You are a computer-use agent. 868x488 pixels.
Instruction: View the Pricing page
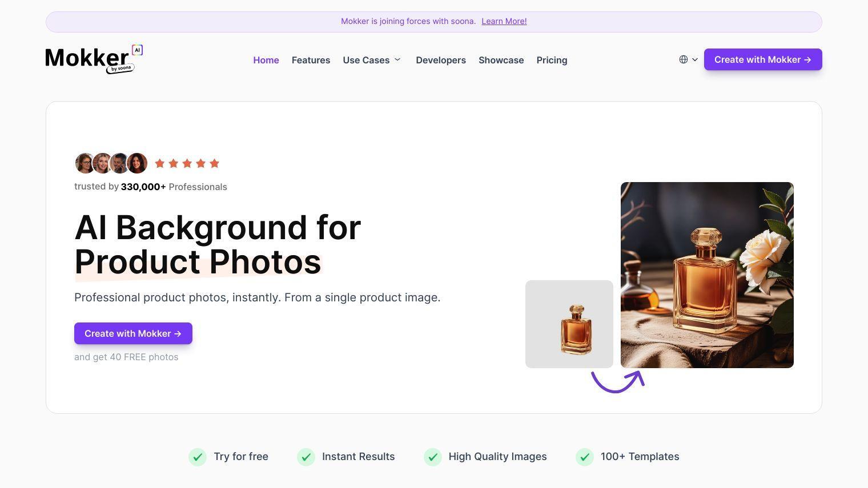(x=552, y=60)
